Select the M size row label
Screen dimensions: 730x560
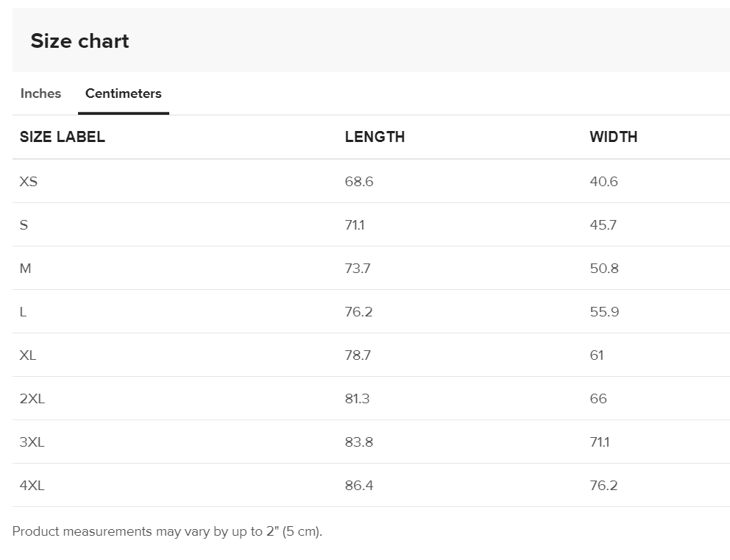[x=26, y=268]
